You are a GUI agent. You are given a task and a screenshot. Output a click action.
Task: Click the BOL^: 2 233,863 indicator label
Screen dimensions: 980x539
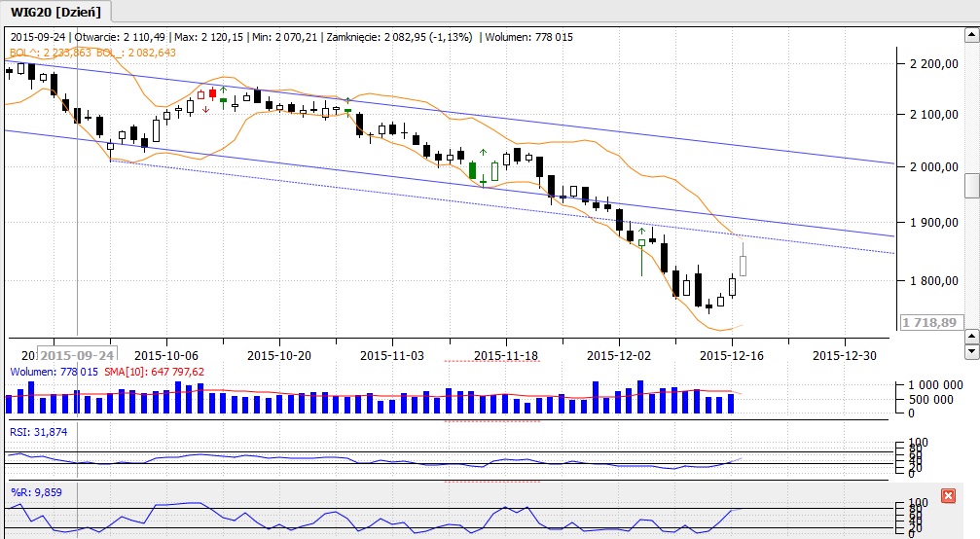tap(51, 53)
